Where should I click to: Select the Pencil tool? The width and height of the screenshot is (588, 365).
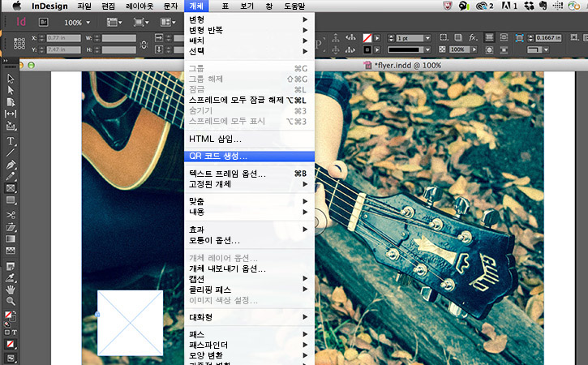(11, 176)
